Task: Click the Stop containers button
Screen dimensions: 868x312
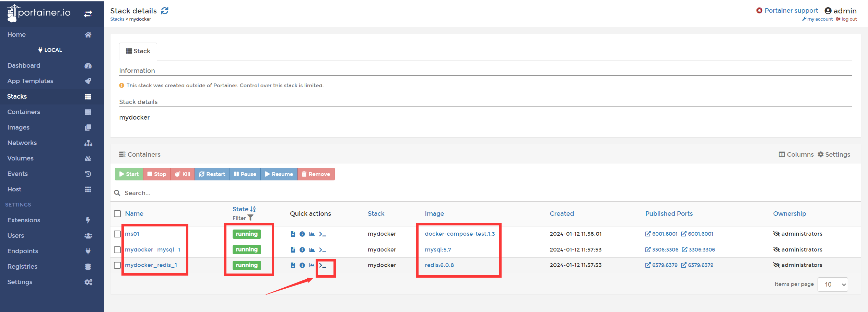Action: pyautogui.click(x=157, y=174)
